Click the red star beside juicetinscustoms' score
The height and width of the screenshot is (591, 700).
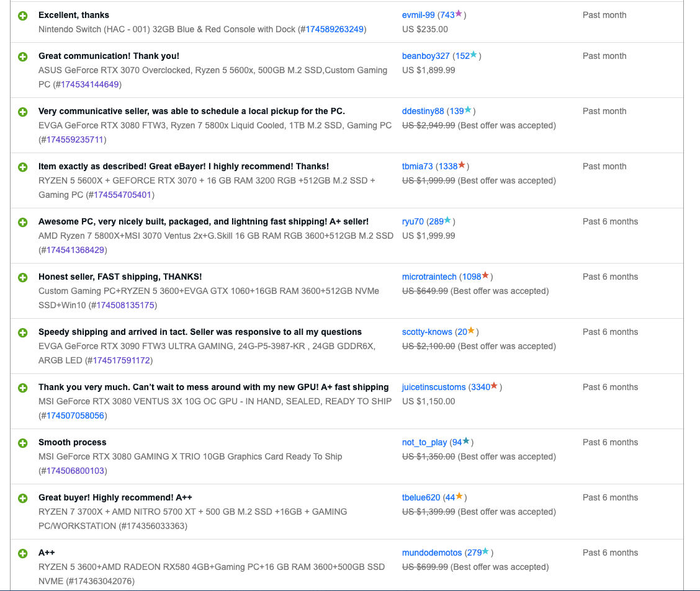pyautogui.click(x=494, y=386)
